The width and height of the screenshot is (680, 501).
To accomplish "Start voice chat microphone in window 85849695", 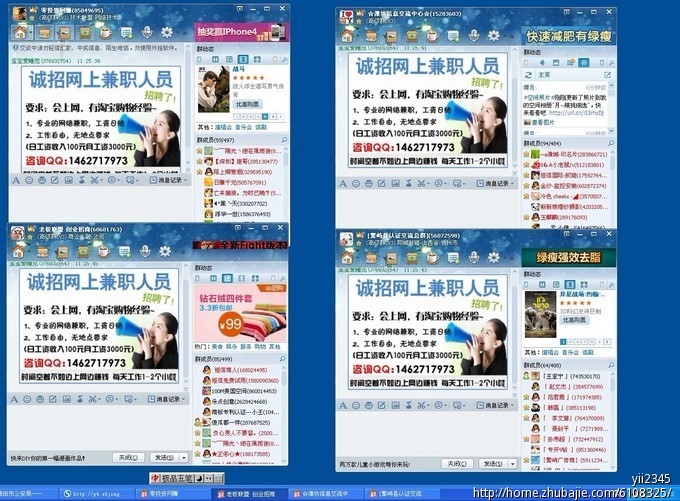I will pos(147,32).
